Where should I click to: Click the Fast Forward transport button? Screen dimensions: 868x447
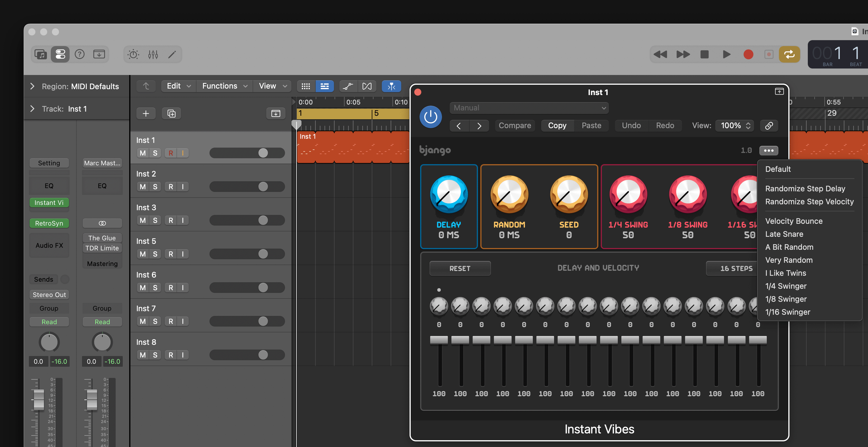pyautogui.click(x=683, y=54)
